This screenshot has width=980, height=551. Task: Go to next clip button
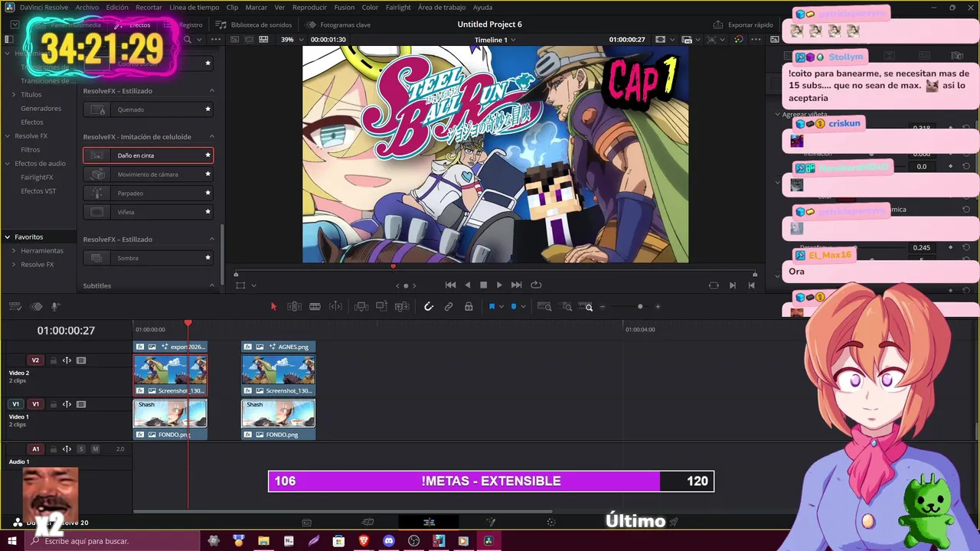point(732,285)
